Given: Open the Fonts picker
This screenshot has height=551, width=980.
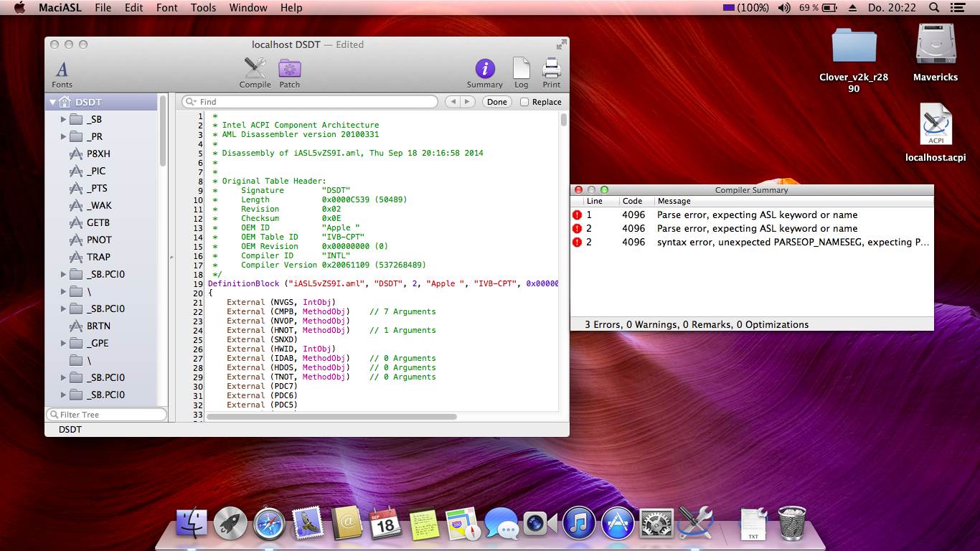Looking at the screenshot, I should 62,70.
